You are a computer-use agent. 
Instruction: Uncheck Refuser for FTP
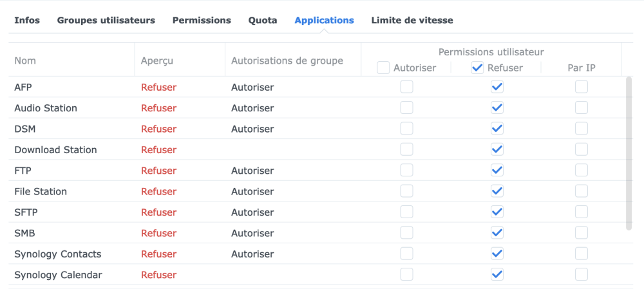click(497, 171)
